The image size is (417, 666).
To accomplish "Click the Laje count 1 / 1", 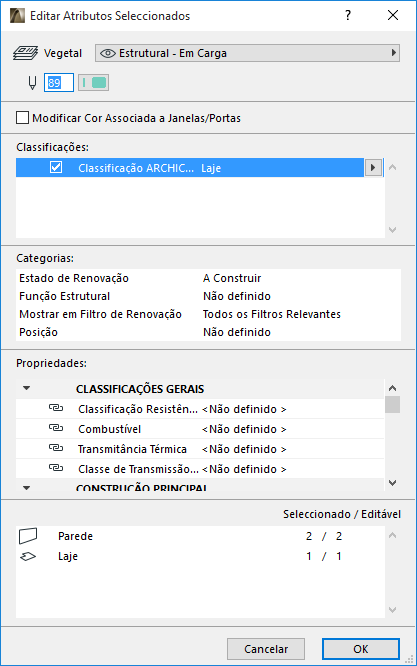I will pos(324,556).
